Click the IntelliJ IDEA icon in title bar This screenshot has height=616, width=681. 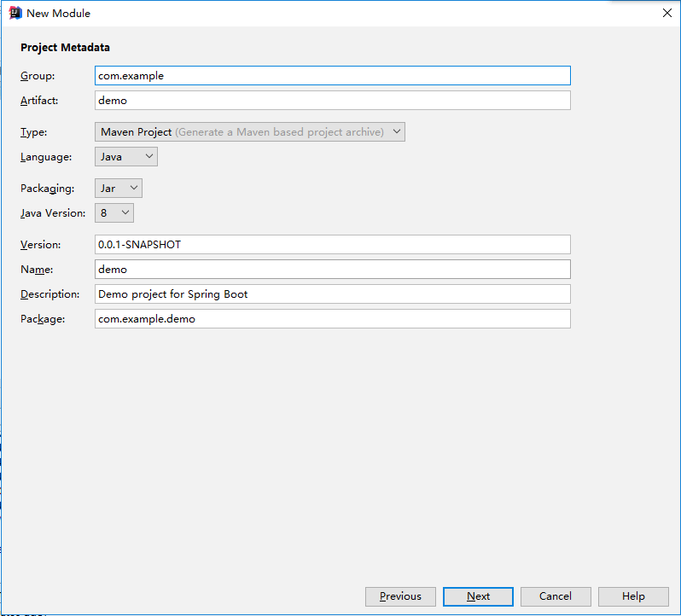click(x=15, y=13)
